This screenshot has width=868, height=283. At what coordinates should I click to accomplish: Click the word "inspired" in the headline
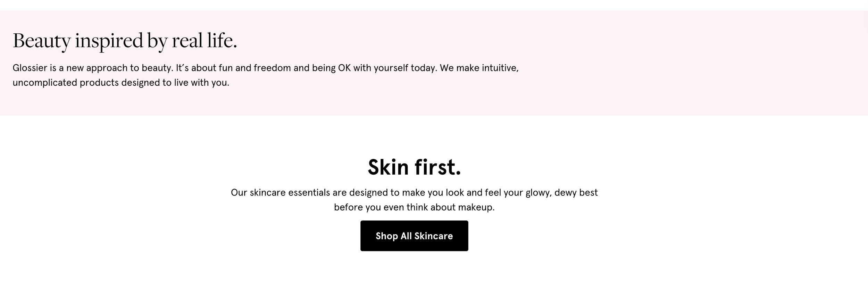(109, 41)
